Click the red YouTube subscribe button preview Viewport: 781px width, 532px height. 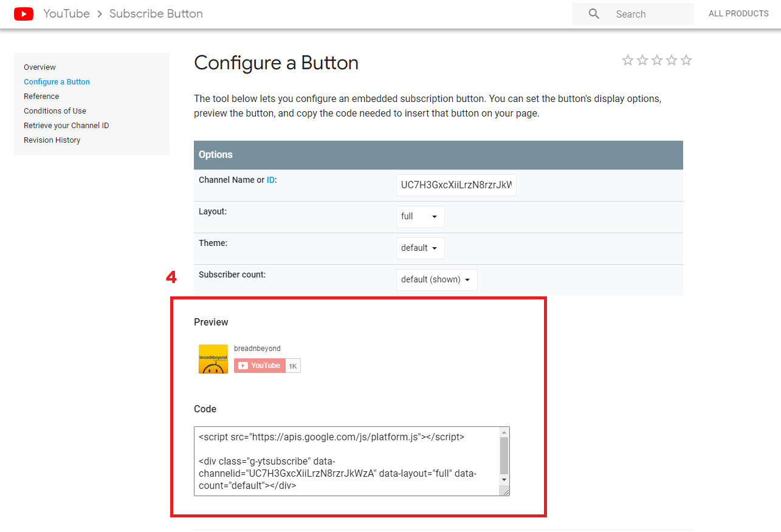tap(260, 366)
